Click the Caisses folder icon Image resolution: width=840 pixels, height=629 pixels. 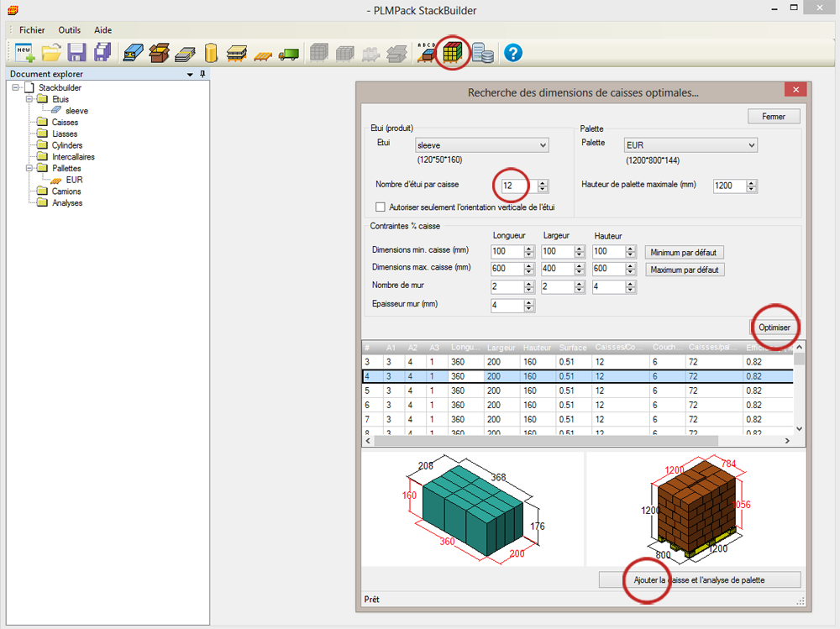(x=42, y=122)
